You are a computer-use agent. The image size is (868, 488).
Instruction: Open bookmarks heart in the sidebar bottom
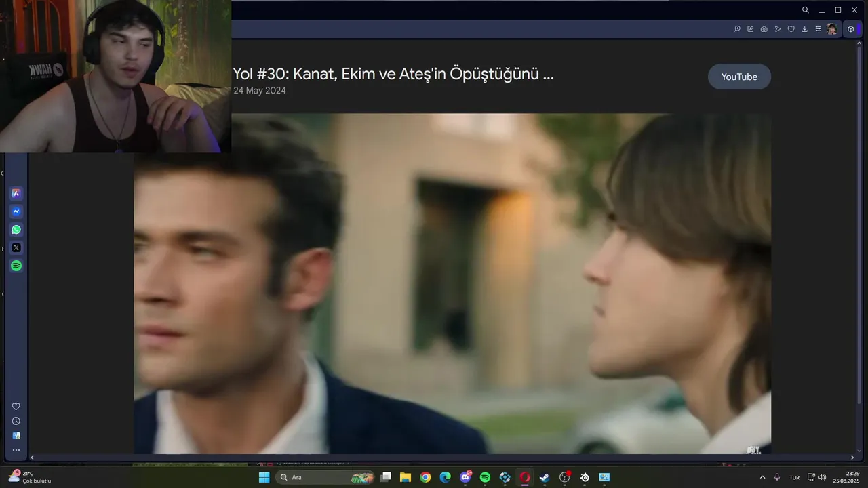coord(16,407)
